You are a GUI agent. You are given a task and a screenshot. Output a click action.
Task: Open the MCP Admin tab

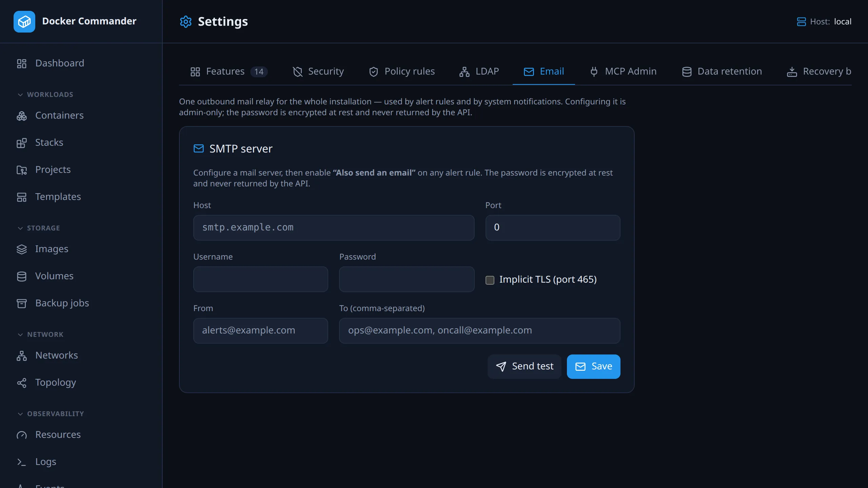[623, 72]
